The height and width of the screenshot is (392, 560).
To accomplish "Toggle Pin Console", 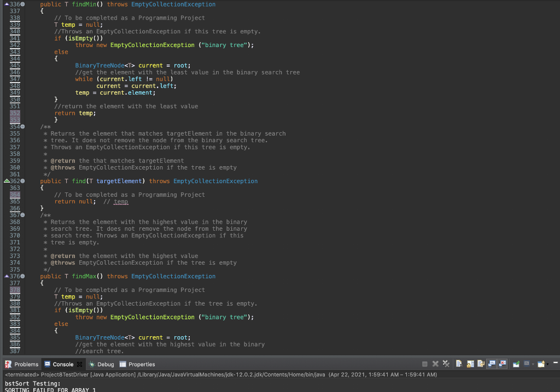I will 516,364.
